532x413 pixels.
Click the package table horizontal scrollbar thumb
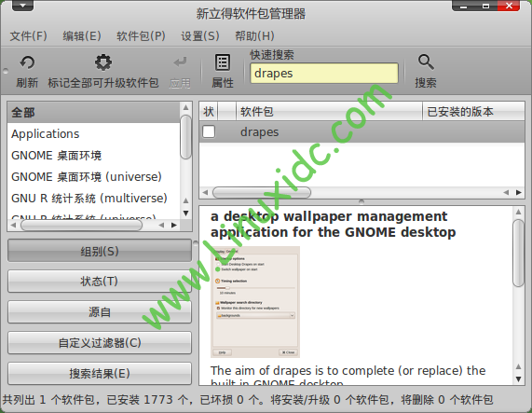point(261,192)
